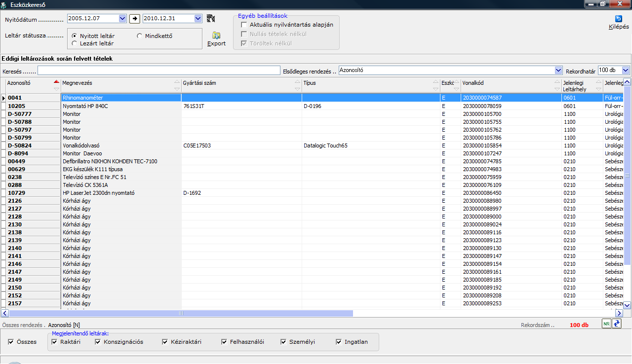The height and width of the screenshot is (364, 632).
Task: Click the horizontal scrollbar left arrow
Action: coord(4,313)
